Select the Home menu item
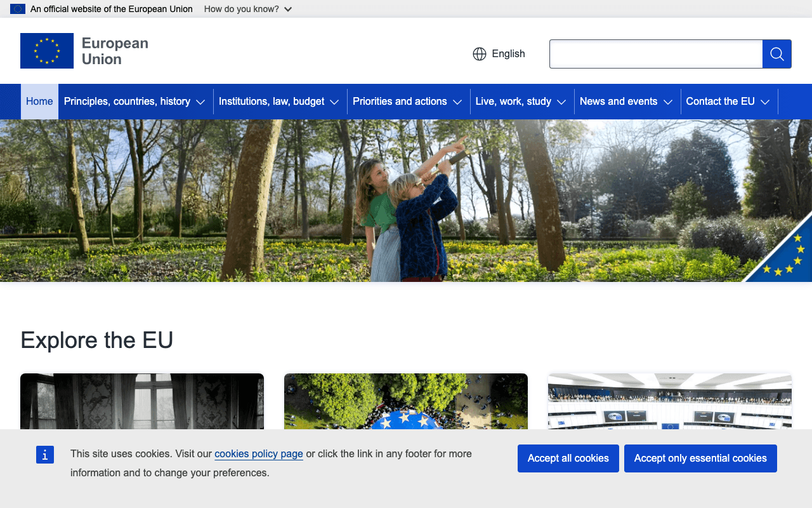Viewport: 812px width, 508px height. click(39, 102)
